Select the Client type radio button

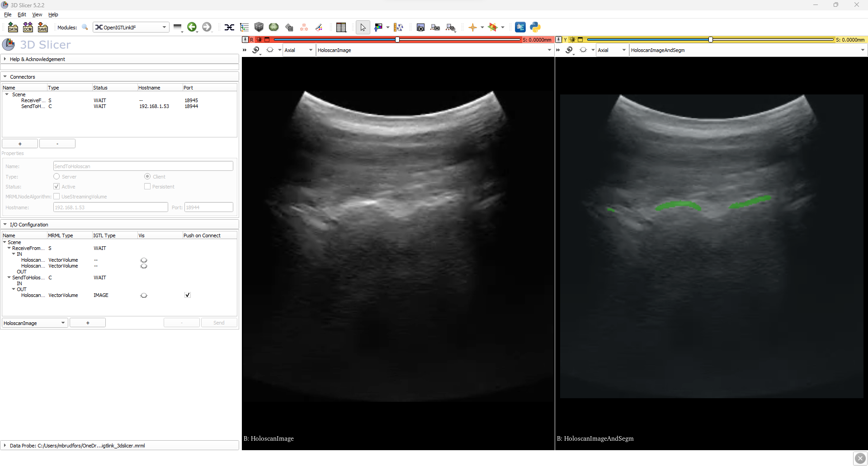click(x=147, y=176)
